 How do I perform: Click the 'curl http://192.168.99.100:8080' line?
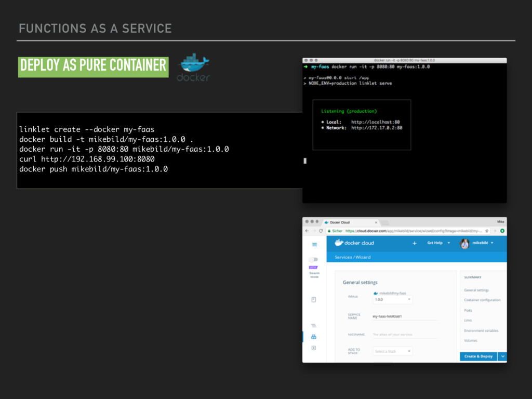(87, 159)
